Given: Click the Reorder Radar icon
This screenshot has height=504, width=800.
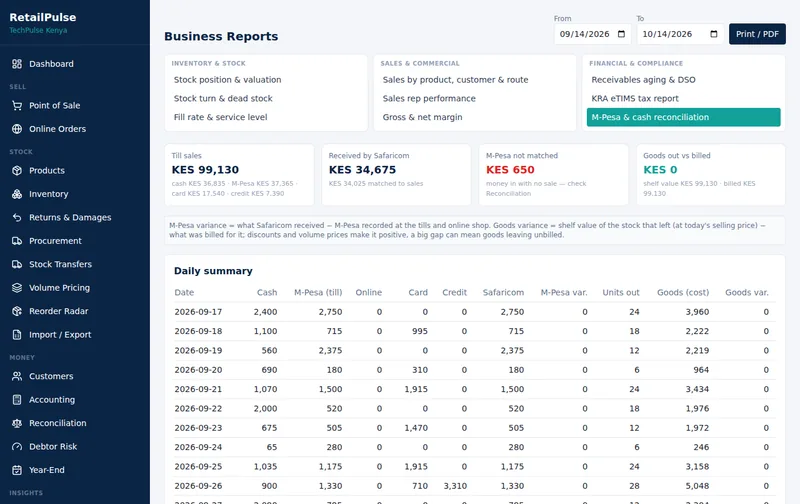Looking at the screenshot, I should point(17,311).
